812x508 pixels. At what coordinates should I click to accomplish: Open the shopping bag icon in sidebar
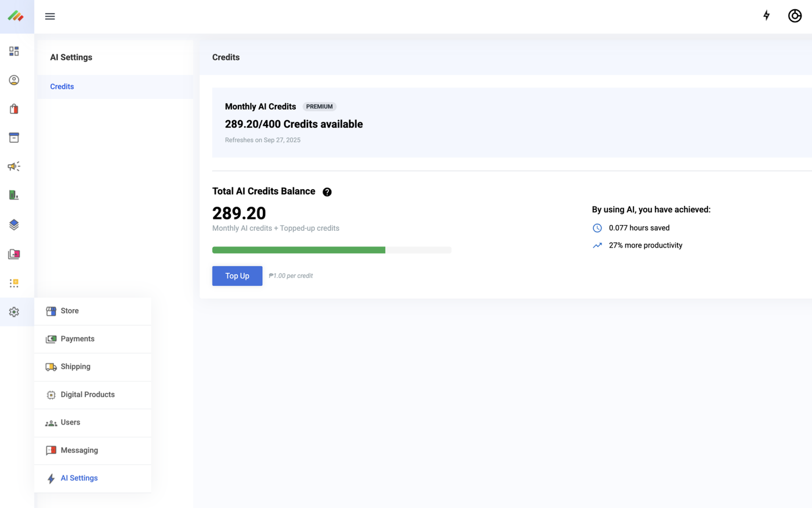tap(14, 109)
